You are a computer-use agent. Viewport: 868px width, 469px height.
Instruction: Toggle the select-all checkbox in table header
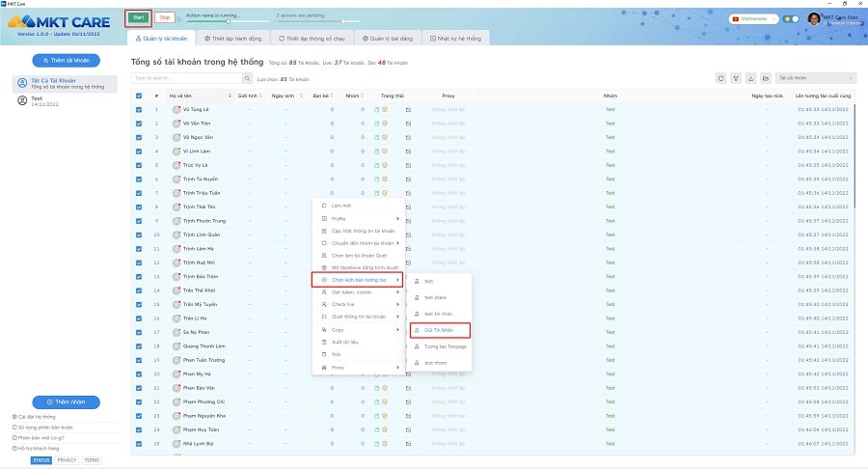pyautogui.click(x=139, y=97)
